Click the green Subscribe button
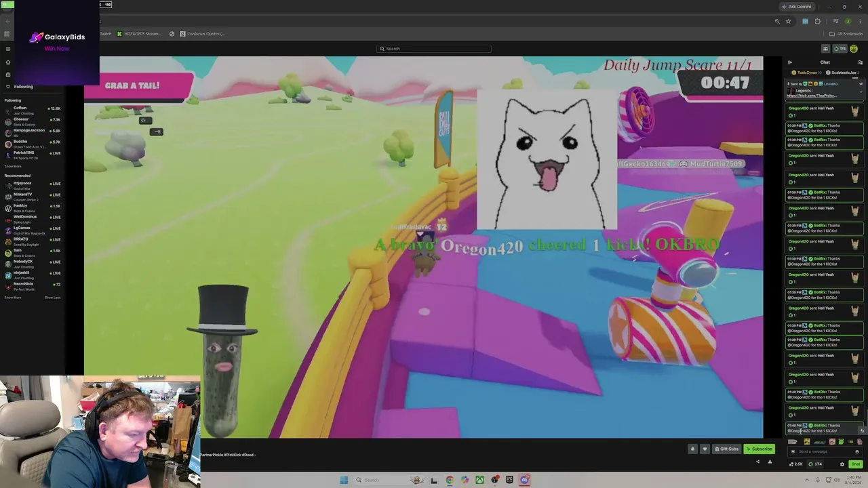This screenshot has height=488, width=868. [759, 449]
